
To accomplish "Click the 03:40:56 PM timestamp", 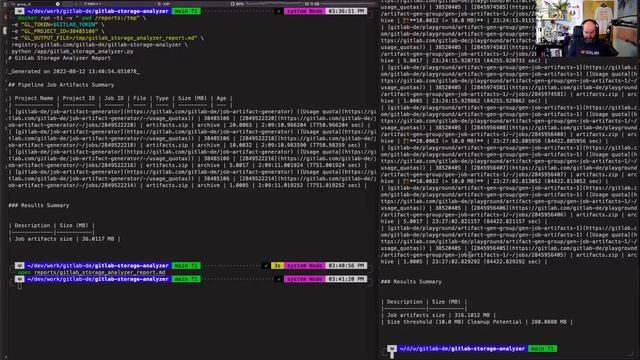I will pyautogui.click(x=347, y=266).
